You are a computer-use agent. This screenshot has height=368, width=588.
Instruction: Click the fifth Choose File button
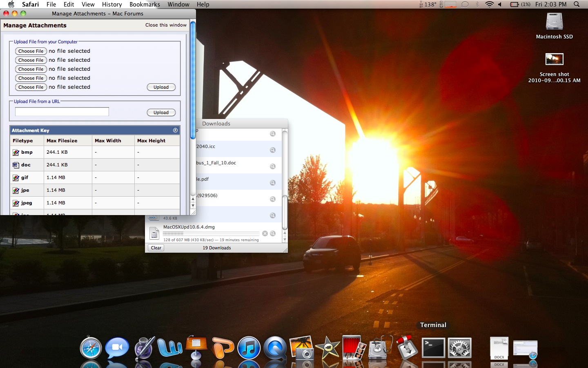31,87
